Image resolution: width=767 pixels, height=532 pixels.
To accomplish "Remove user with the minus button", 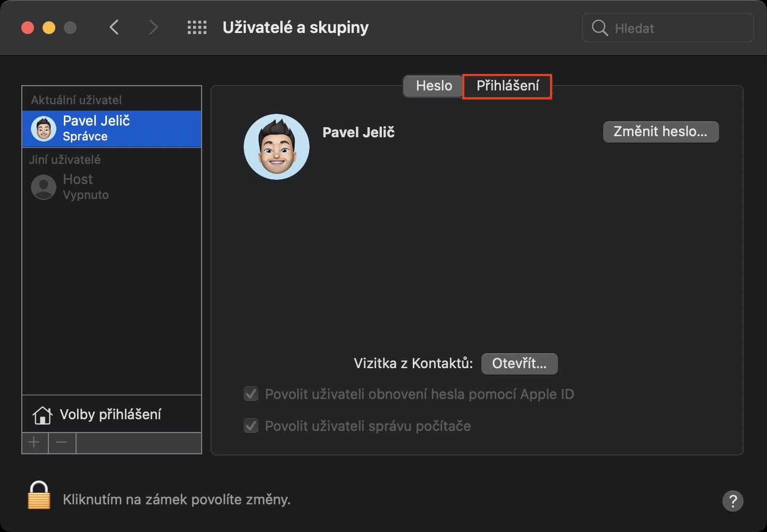I will [x=62, y=443].
